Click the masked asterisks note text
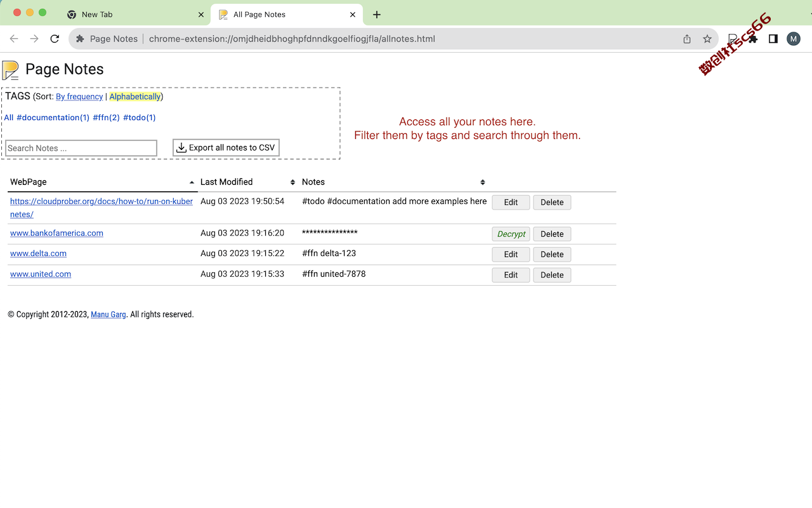Image resolution: width=812 pixels, height=508 pixels. pos(330,233)
